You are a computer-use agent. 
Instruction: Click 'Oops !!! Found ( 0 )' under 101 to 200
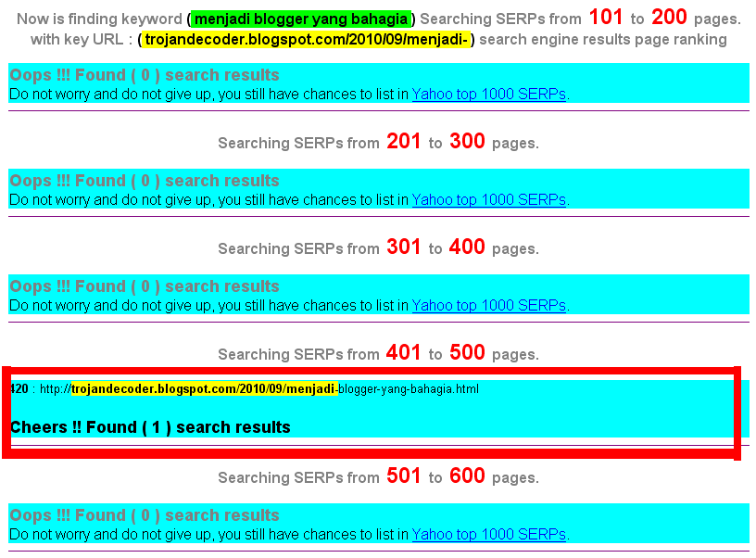click(x=85, y=75)
